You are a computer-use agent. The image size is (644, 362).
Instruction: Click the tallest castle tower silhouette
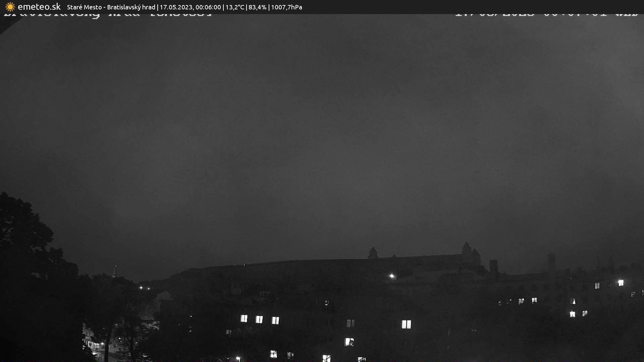467,250
